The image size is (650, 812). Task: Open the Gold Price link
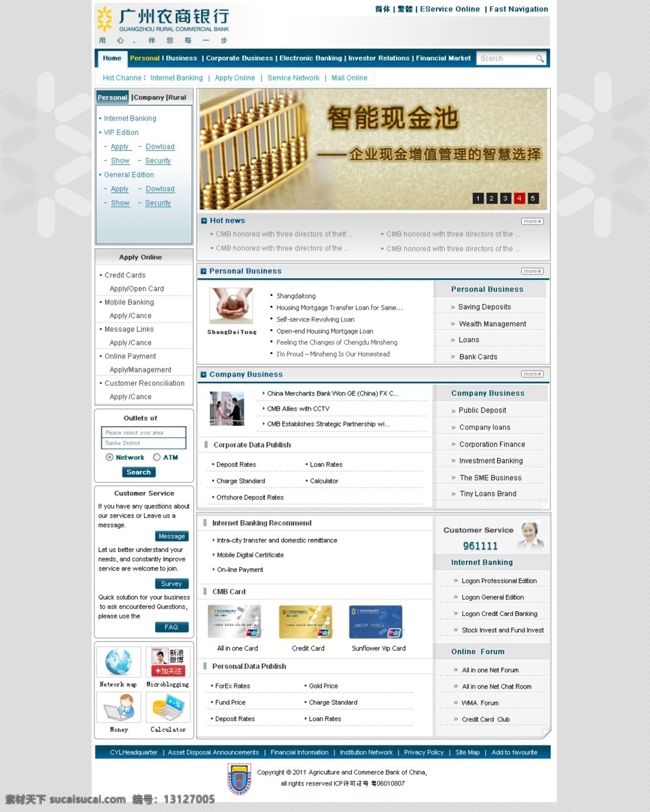point(323,686)
